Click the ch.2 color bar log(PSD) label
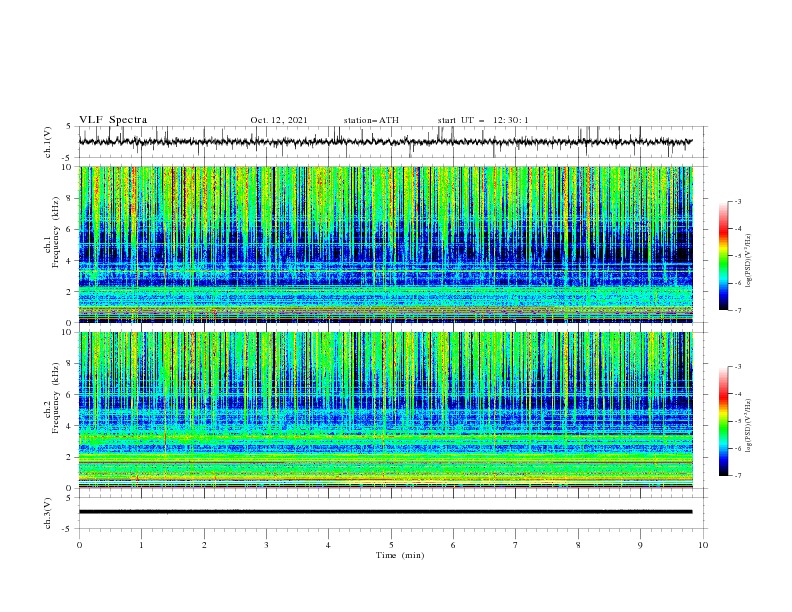The width and height of the screenshot is (792, 612). pyautogui.click(x=749, y=426)
